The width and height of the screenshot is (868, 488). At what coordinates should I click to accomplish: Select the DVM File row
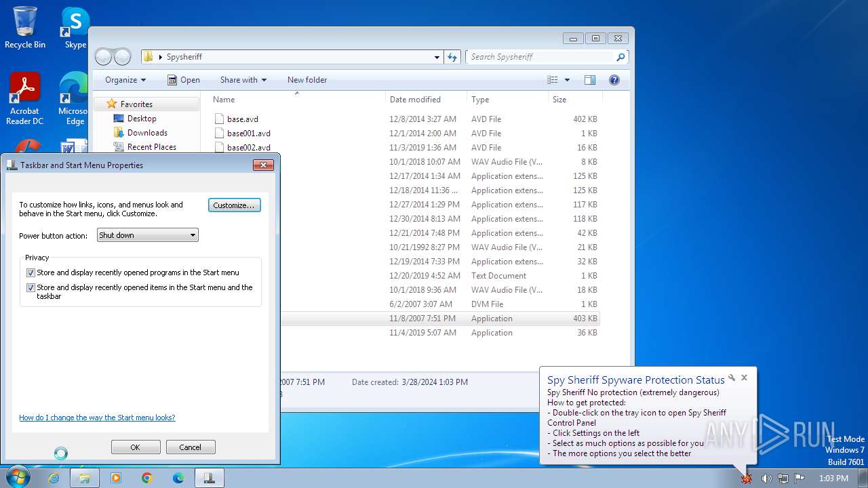point(440,304)
